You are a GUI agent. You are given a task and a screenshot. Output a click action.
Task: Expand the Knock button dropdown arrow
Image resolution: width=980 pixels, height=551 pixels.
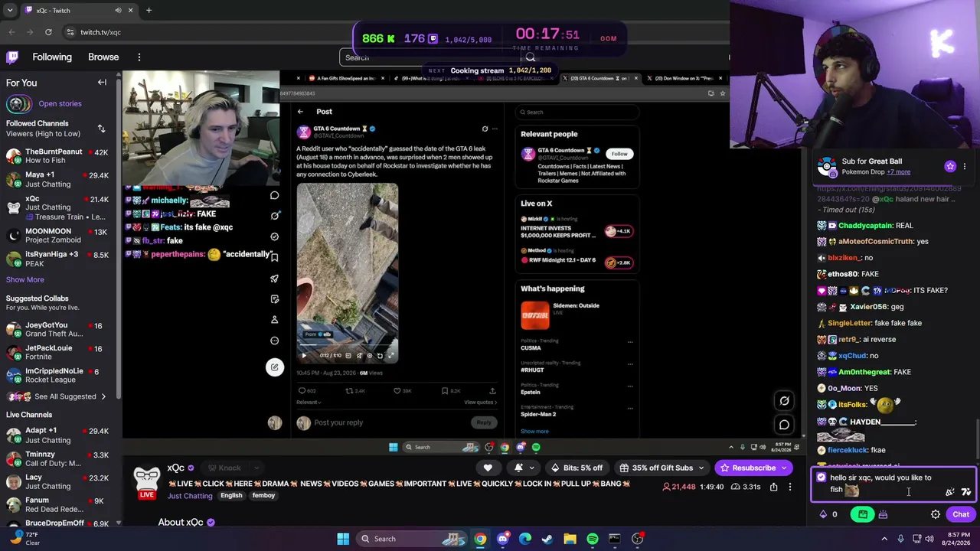(x=257, y=468)
